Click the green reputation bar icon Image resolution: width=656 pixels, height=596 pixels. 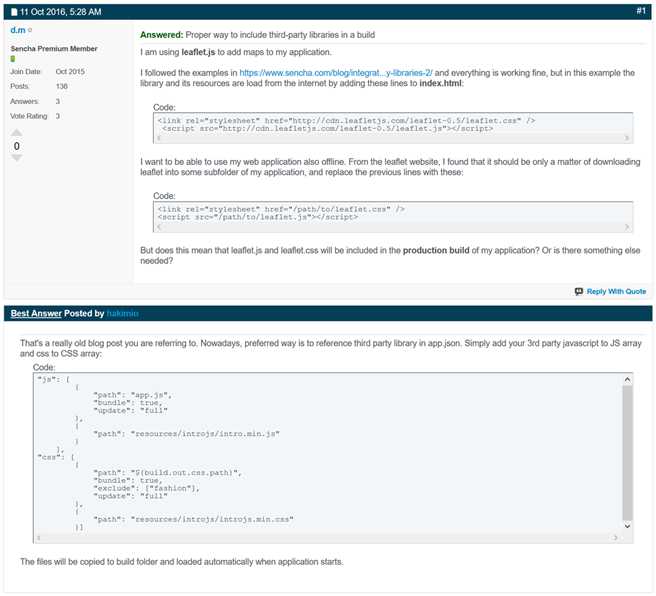click(13, 59)
